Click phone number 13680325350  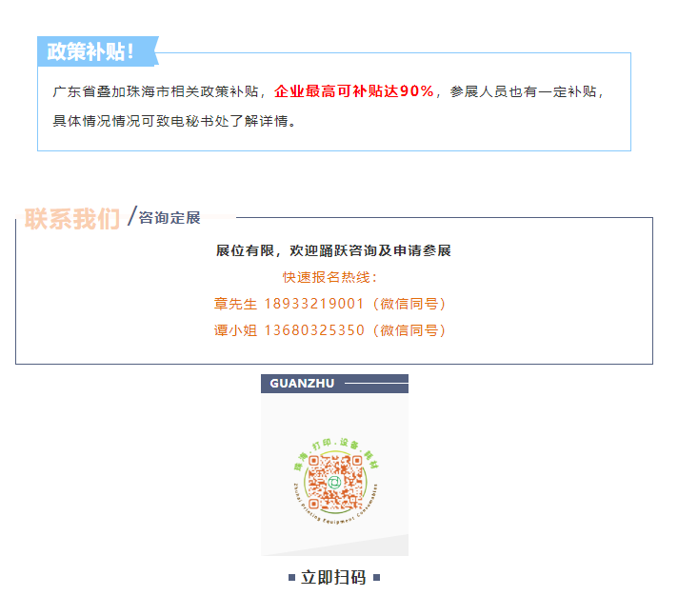[314, 330]
